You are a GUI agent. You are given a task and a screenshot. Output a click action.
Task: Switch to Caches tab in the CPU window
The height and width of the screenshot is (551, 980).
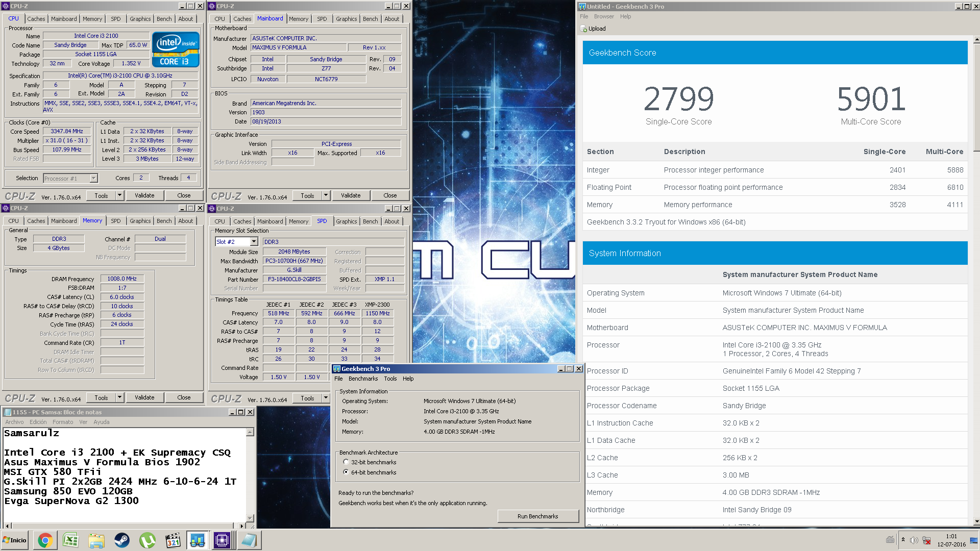(x=36, y=19)
